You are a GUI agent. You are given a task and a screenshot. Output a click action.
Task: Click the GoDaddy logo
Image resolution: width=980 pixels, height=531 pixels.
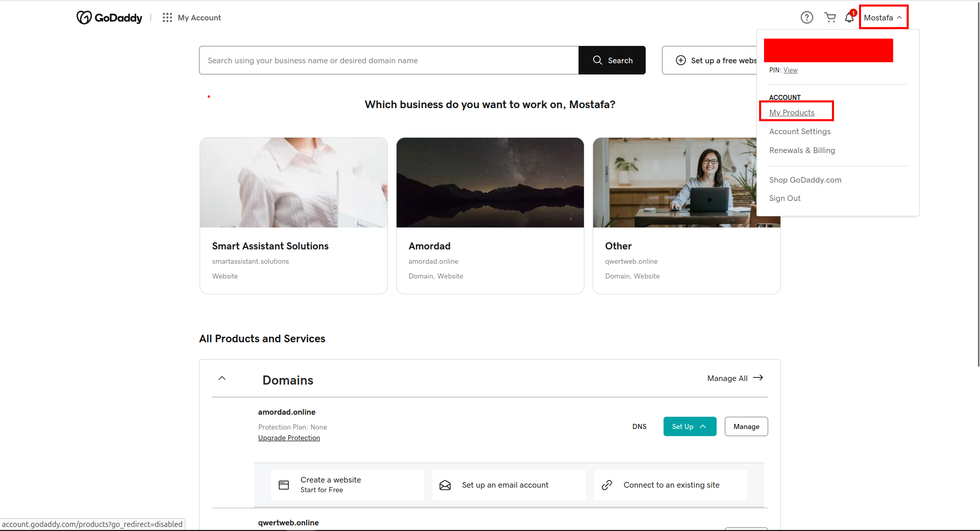(109, 18)
